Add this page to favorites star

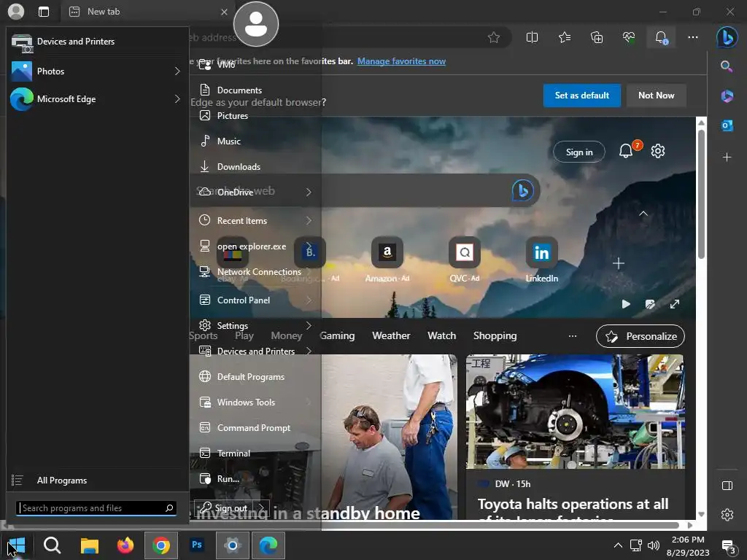[494, 37]
